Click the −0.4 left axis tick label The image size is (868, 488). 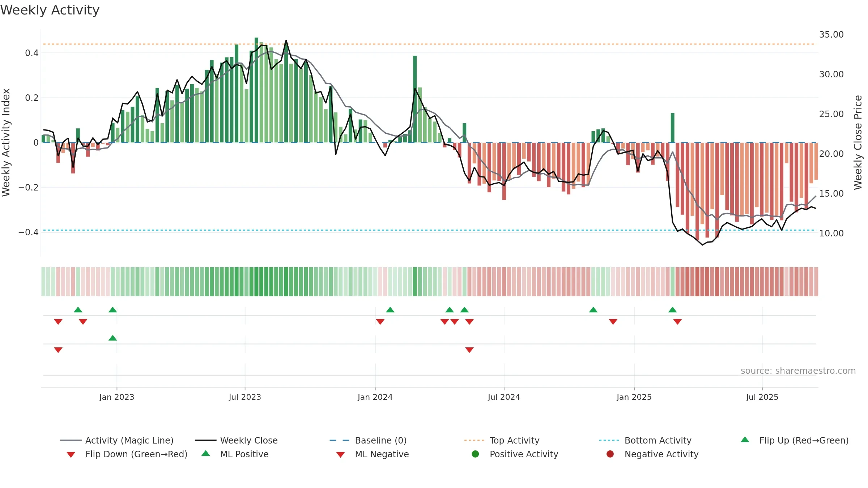pos(29,232)
